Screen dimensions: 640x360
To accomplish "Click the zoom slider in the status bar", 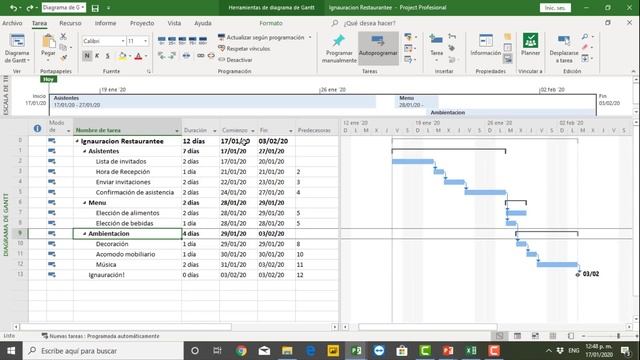I will (x=618, y=336).
